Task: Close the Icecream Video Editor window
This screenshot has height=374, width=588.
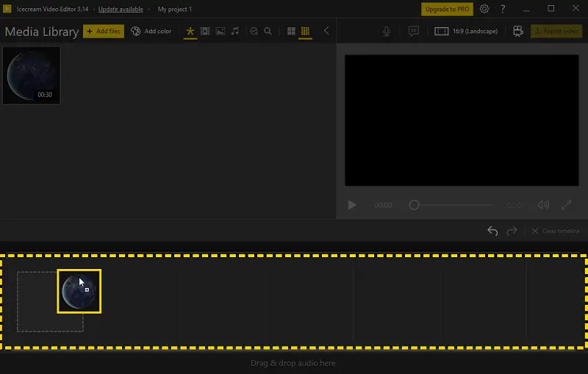Action: click(576, 8)
